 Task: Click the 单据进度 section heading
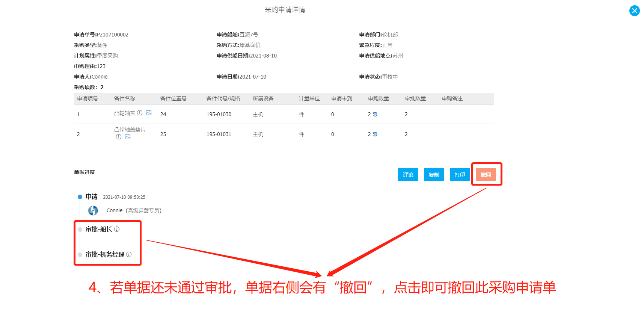tap(84, 172)
